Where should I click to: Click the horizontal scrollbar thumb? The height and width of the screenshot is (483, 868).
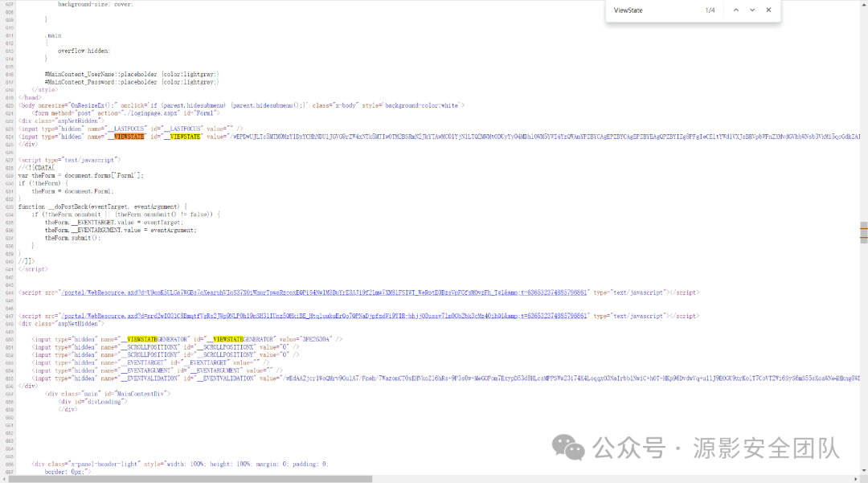(190, 479)
